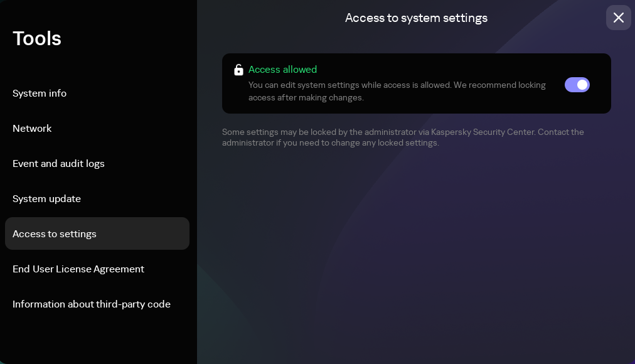Open the End User License Agreement
The image size is (635, 364).
pos(78,269)
